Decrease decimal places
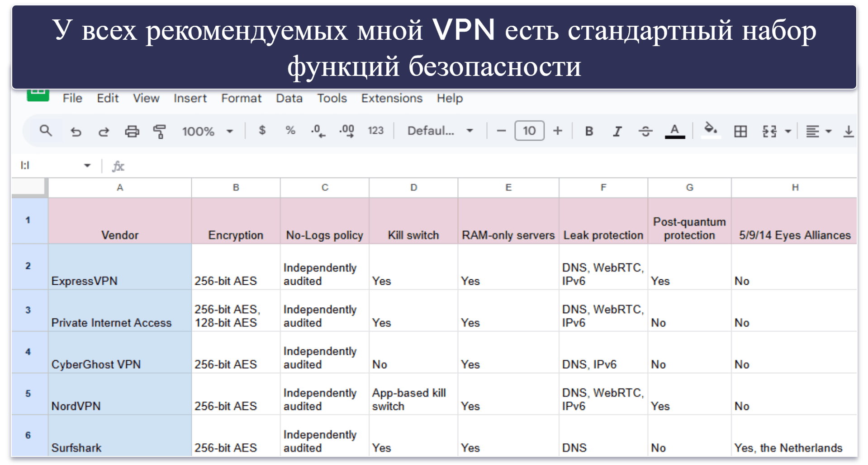 click(318, 131)
